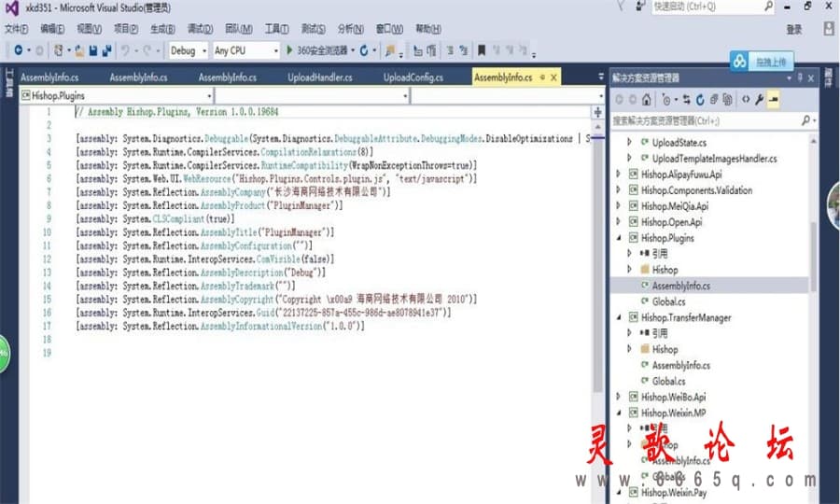Click the Refresh browser icon in toolbar
This screenshot has width=840, height=504.
tap(364, 50)
